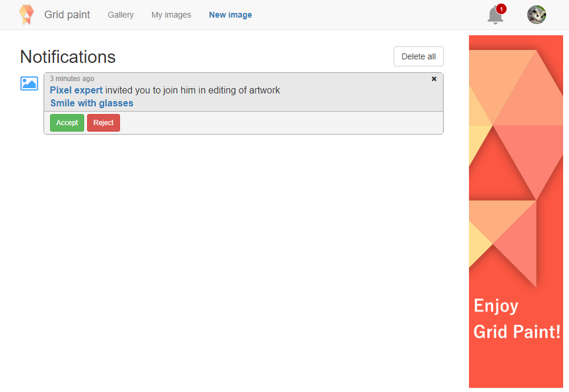Open the Pixel expert profile link
569x392 pixels.
point(76,90)
